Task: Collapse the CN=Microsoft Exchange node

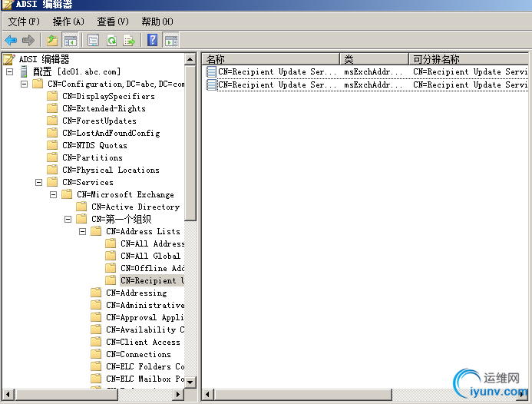Action: [x=53, y=194]
